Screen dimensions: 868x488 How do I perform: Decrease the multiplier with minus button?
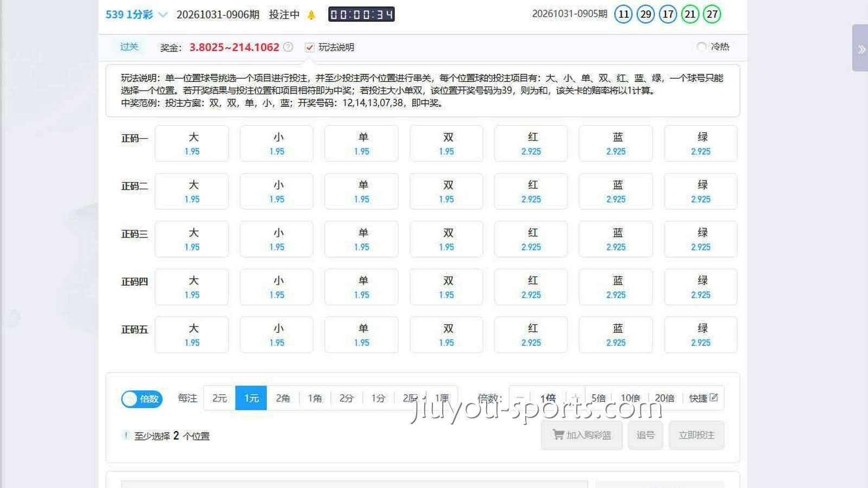point(520,398)
